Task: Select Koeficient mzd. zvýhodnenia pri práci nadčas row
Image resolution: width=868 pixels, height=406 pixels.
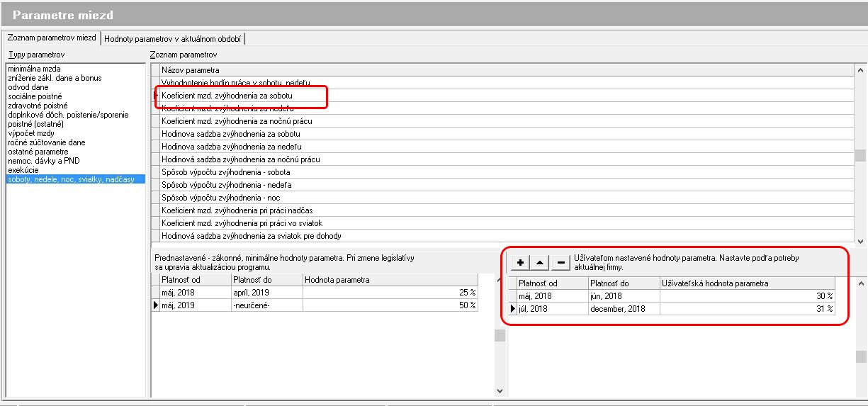Action: [x=507, y=210]
